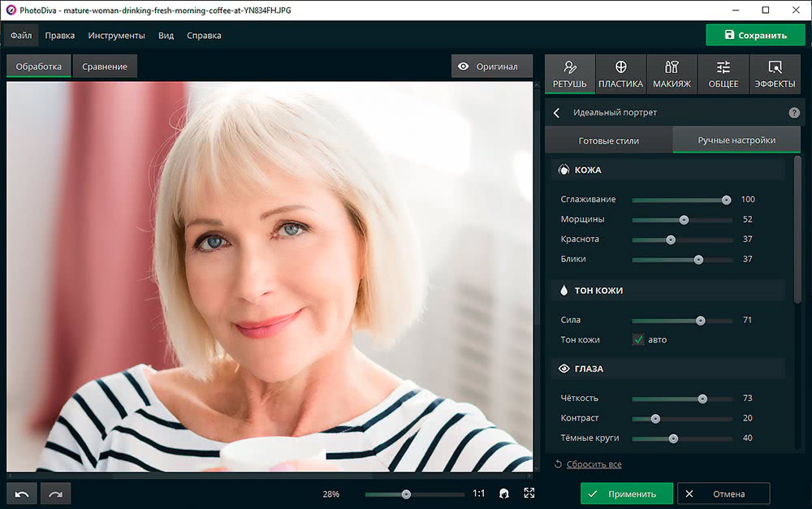Viewport: 812px width, 509px height.
Task: Click the fit-to-screen expand icon
Action: [x=529, y=494]
